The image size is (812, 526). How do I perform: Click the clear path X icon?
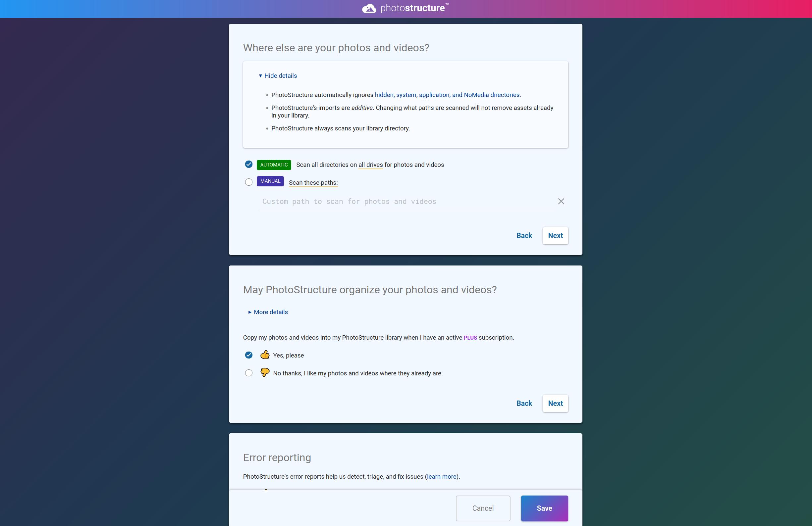click(561, 201)
